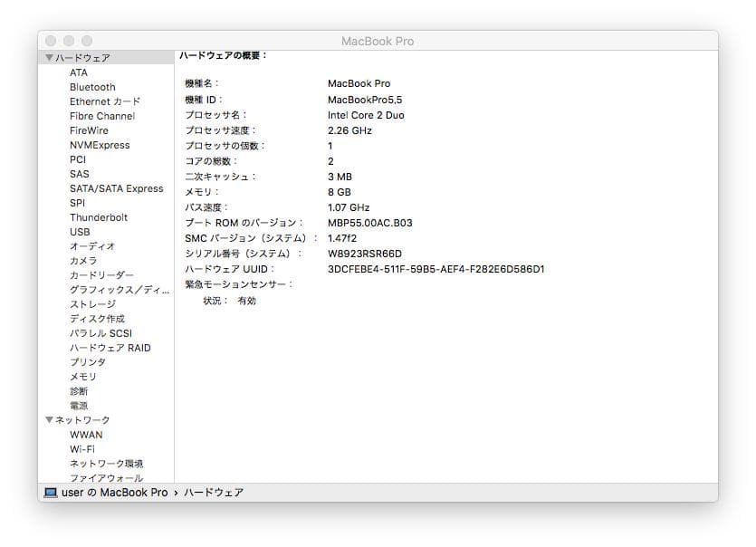Image resolution: width=756 pixels, height=547 pixels.
Task: Select the sidebar メモリ entry
Action: tap(83, 376)
